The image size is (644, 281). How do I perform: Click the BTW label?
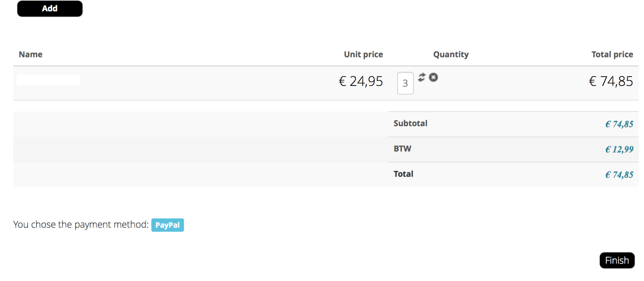402,149
